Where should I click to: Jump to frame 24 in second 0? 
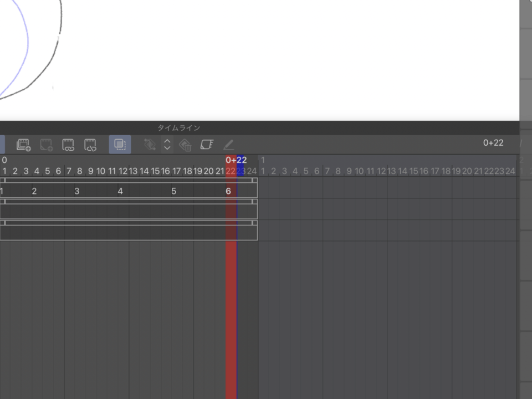[x=252, y=171]
